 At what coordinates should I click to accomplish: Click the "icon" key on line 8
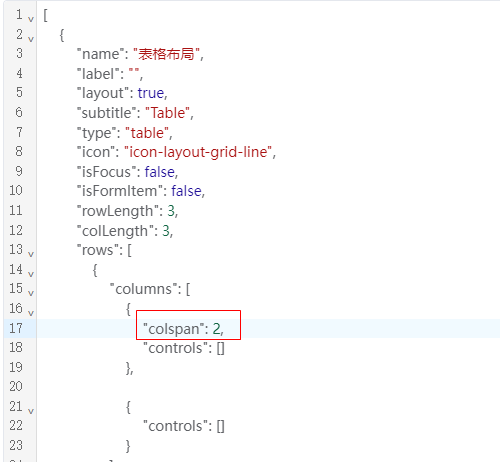coord(96,152)
